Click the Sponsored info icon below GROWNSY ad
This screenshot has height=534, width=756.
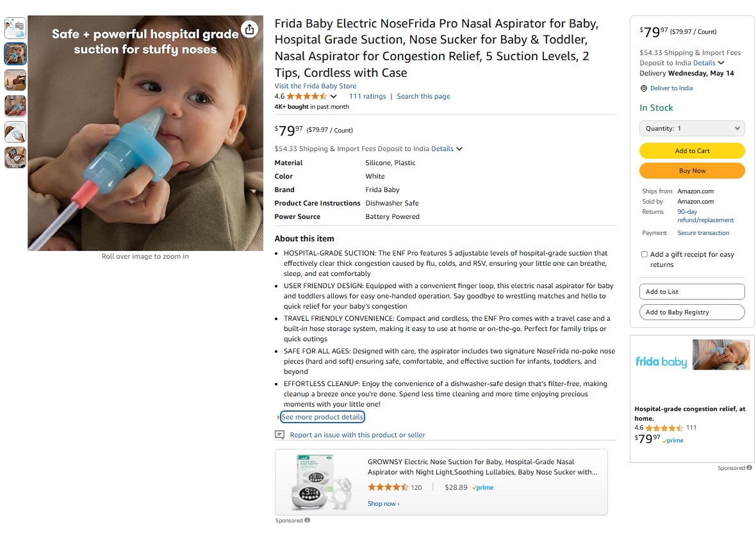pyautogui.click(x=307, y=520)
